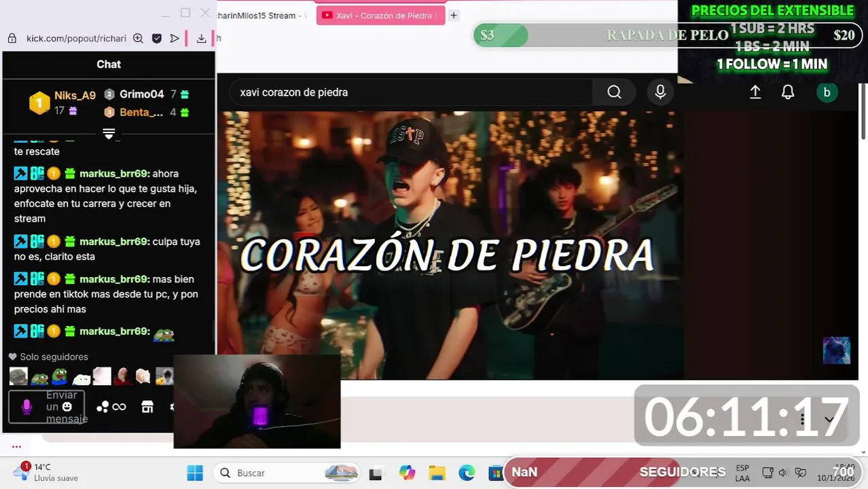
Task: Open Microsoft Store from the taskbar
Action: (x=495, y=473)
